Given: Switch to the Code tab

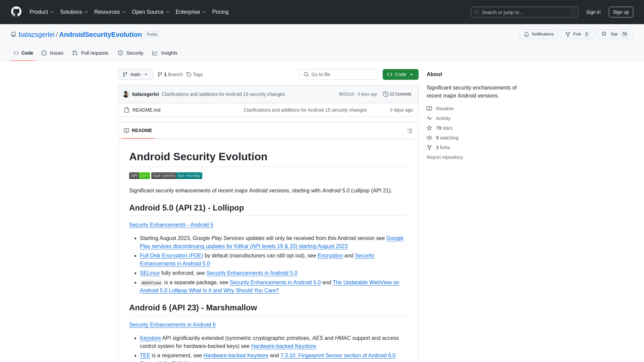Looking at the screenshot, I should (x=23, y=53).
